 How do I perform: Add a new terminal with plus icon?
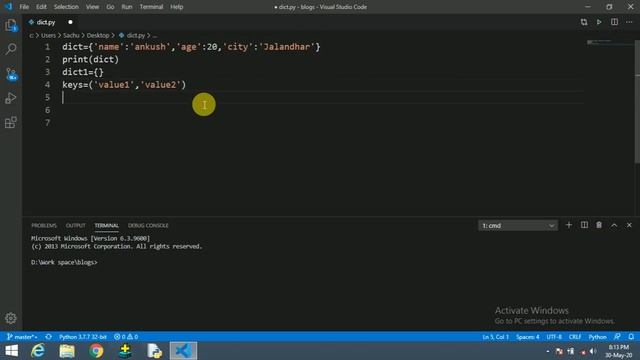pos(569,225)
